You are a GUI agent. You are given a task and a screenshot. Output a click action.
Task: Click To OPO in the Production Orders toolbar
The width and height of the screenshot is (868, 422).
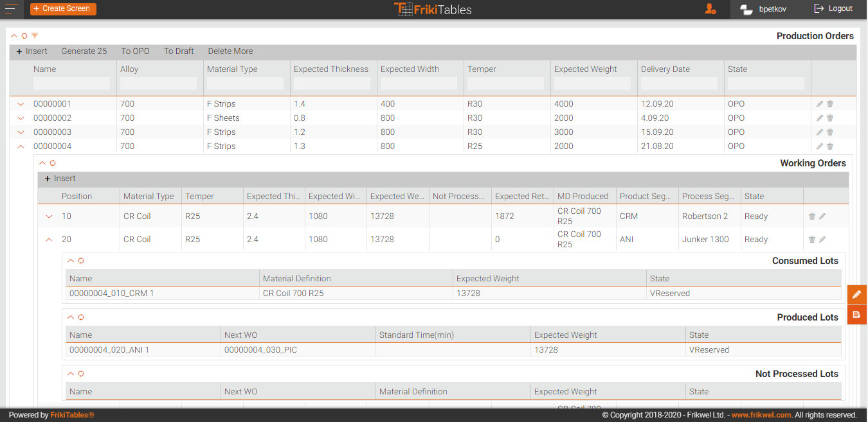click(135, 51)
